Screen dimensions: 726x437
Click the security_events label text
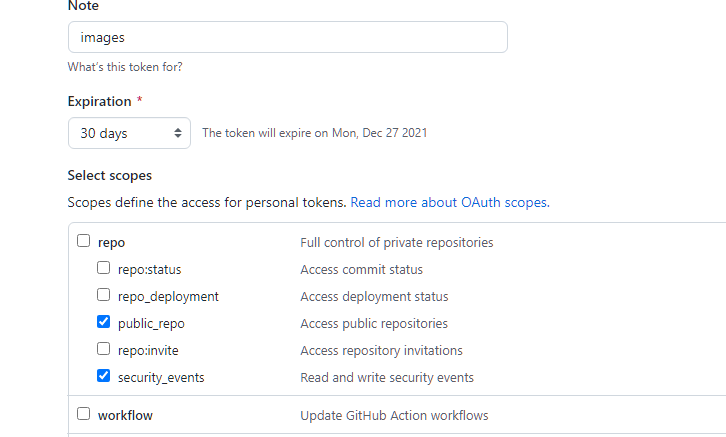tap(160, 377)
